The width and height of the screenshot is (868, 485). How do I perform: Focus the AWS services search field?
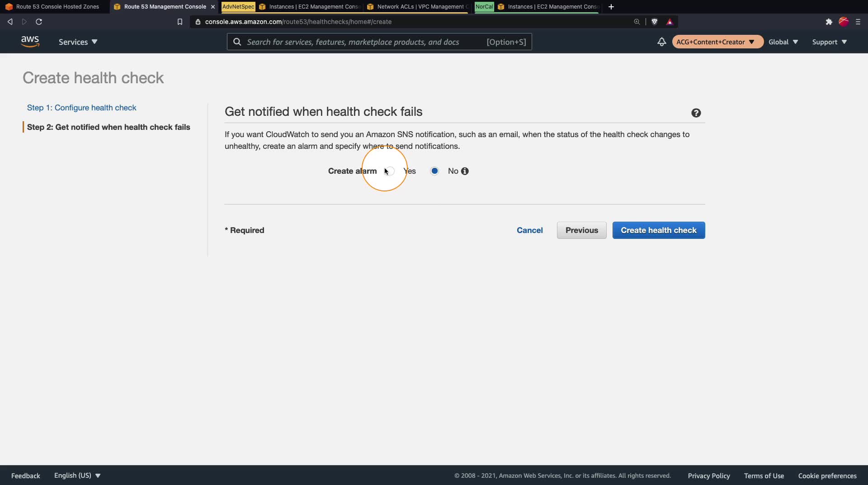[379, 42]
